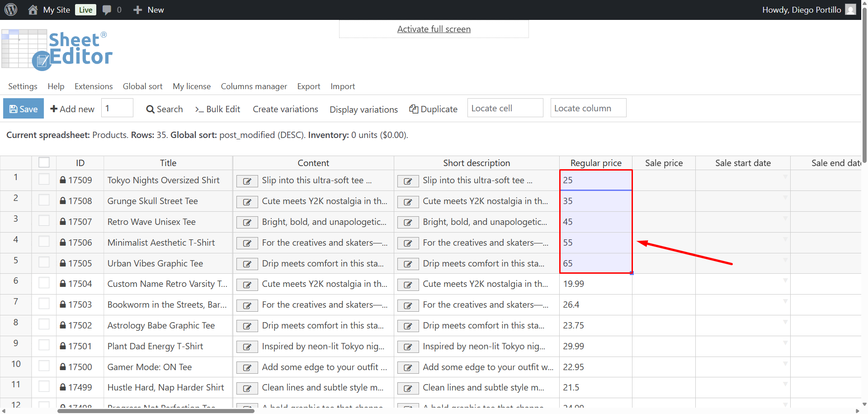Image resolution: width=868 pixels, height=414 pixels.
Task: Click the Activate full screen link
Action: [x=434, y=29]
